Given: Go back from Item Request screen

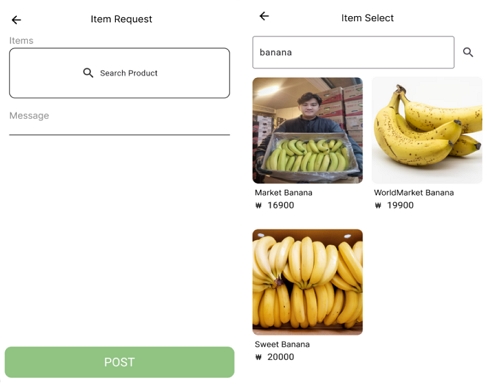Looking at the screenshot, I should click(16, 20).
